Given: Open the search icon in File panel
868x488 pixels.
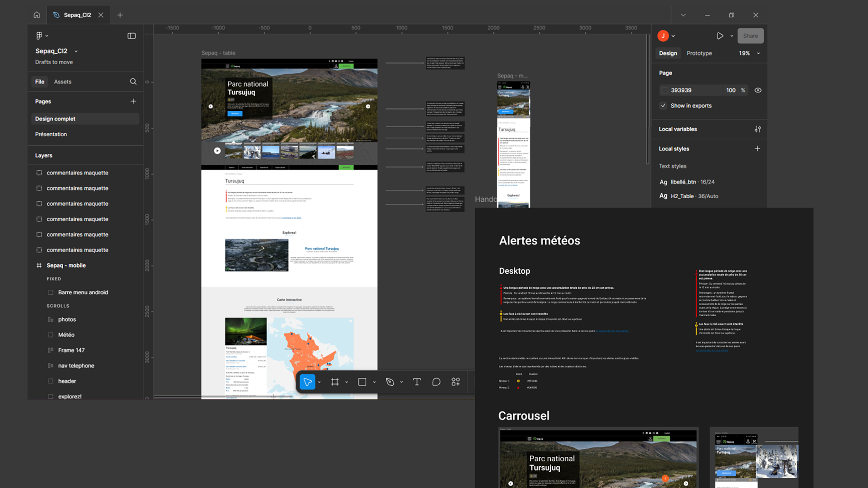Looking at the screenshot, I should click(133, 81).
